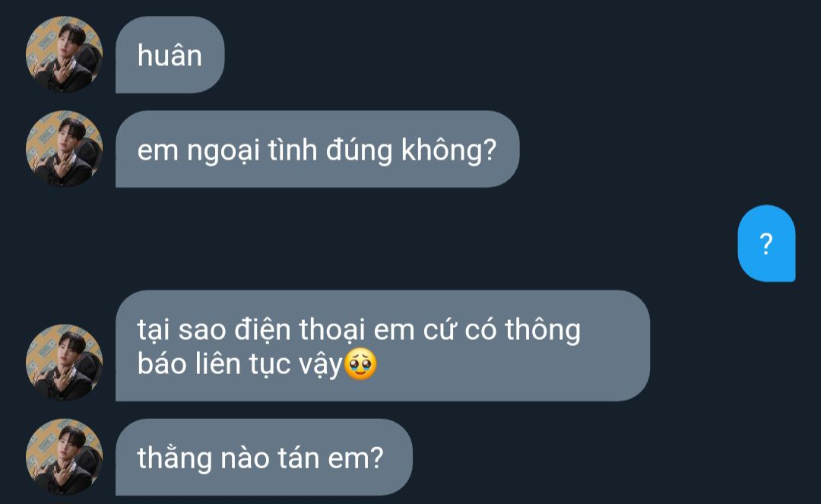Open profile picture beside 'tại sao điện thoại' message
The width and height of the screenshot is (821, 504).
coord(64,363)
